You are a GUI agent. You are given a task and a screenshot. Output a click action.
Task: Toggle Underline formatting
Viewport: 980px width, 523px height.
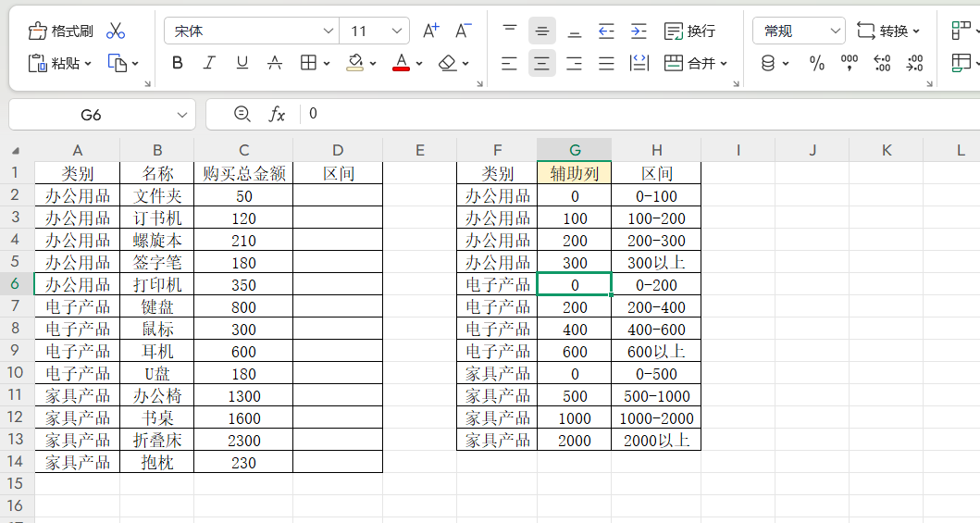pyautogui.click(x=242, y=63)
